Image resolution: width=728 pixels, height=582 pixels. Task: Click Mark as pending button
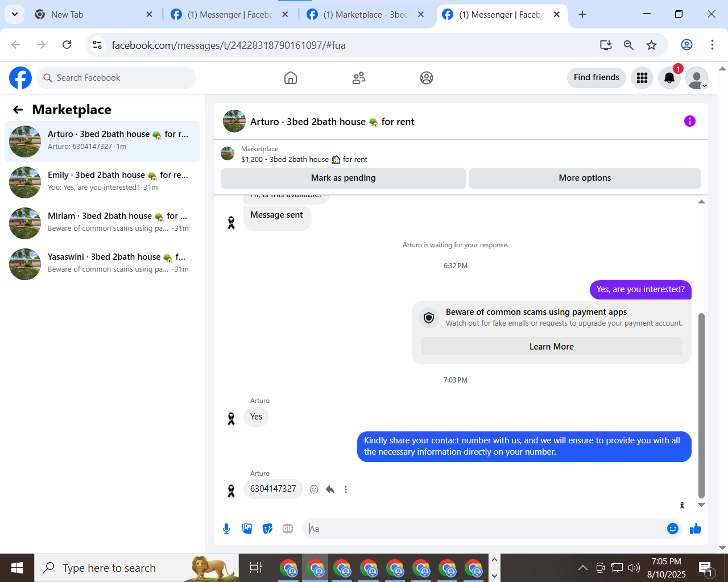344,178
